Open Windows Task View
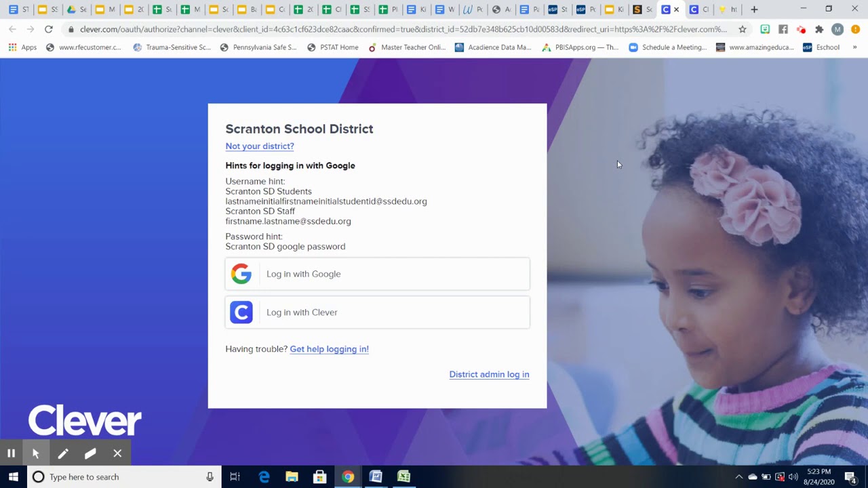This screenshot has width=868, height=488. 235,476
